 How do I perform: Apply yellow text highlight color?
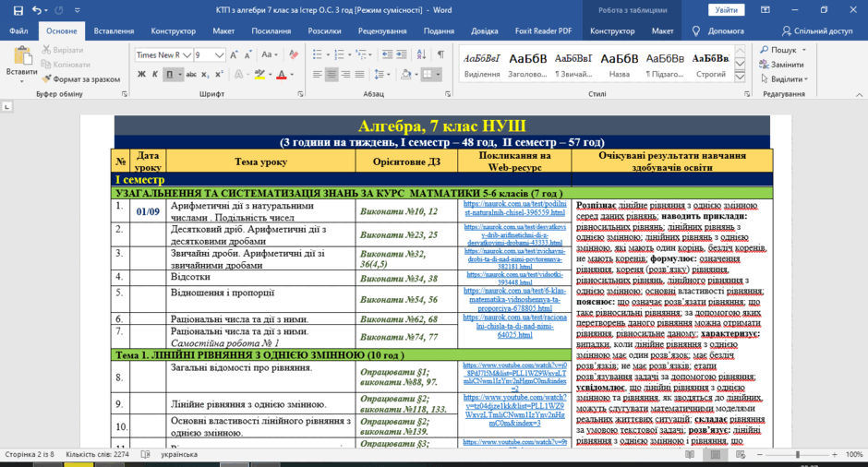click(x=259, y=74)
